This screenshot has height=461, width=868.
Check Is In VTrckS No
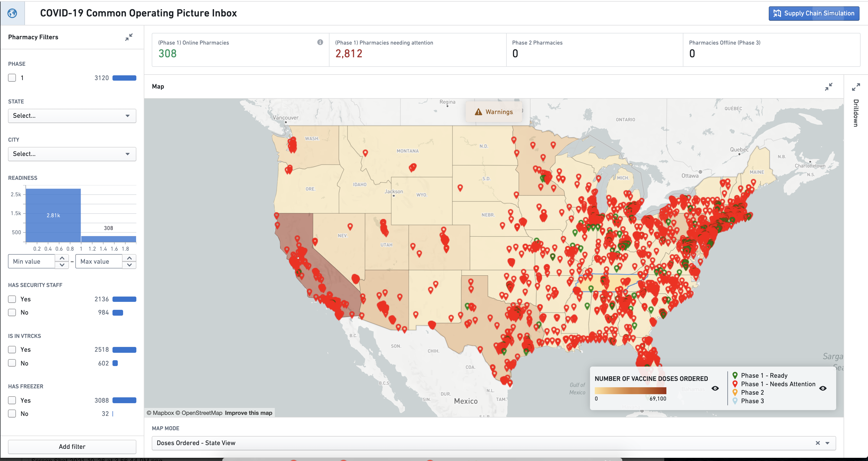coord(12,363)
